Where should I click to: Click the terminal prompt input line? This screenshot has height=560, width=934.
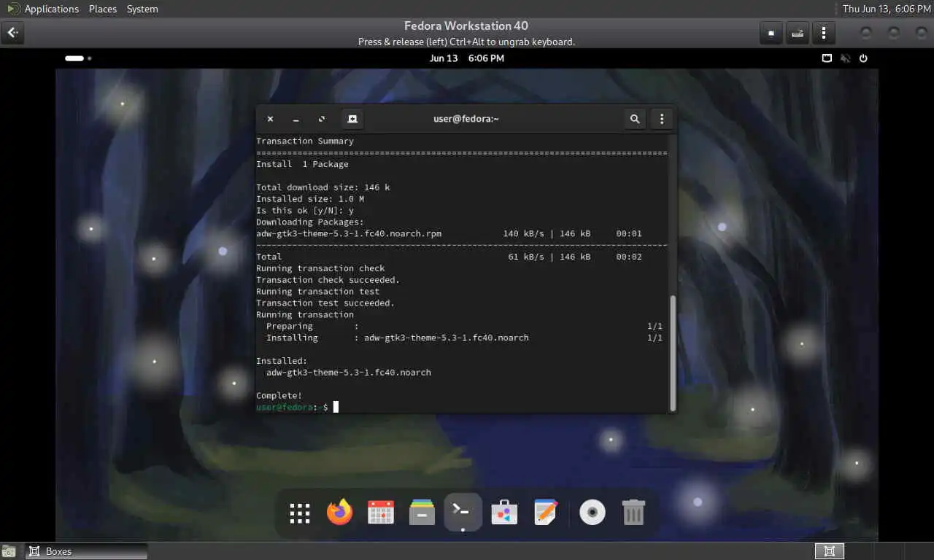click(461, 407)
